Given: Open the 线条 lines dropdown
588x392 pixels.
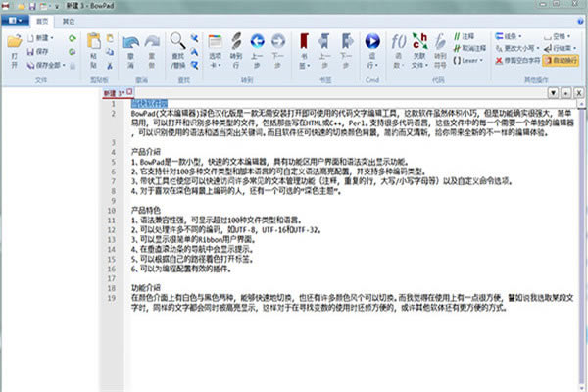Looking at the screenshot, I should pyautogui.click(x=508, y=36).
